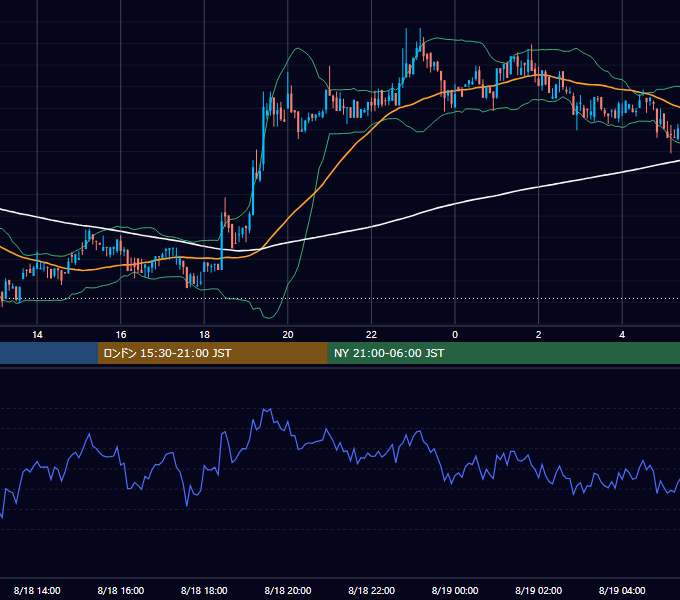Click the 8/19 00:00 date label
Screen dimensions: 680x600
[455, 590]
